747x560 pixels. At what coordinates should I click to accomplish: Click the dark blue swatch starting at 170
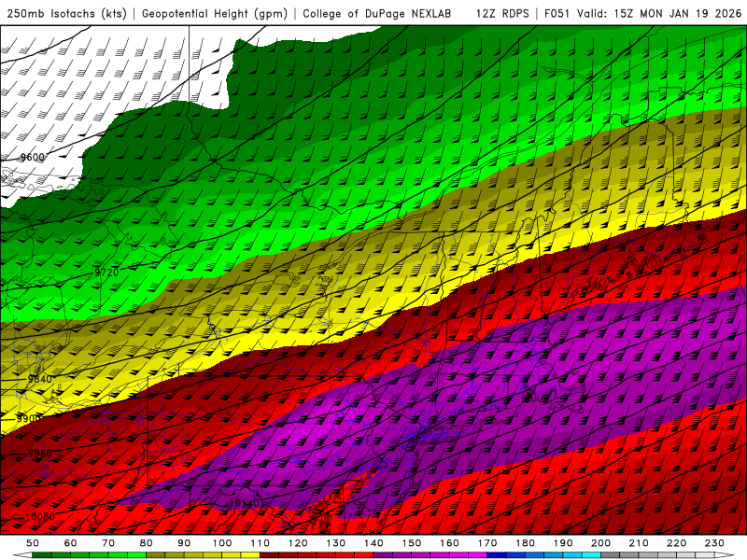click(497, 554)
